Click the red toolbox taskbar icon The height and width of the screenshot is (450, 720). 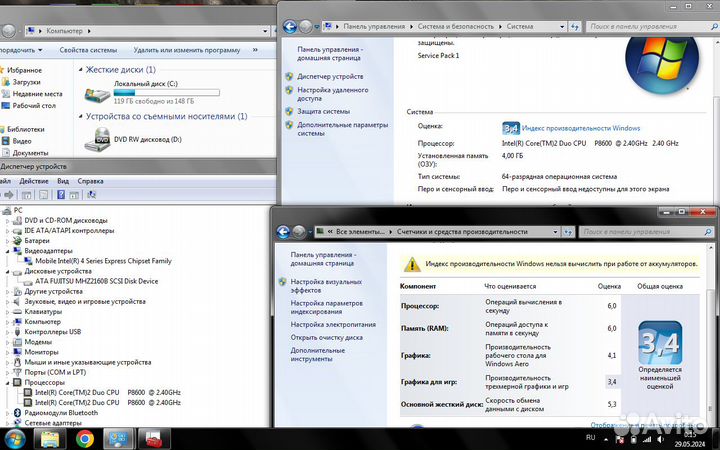[x=154, y=439]
